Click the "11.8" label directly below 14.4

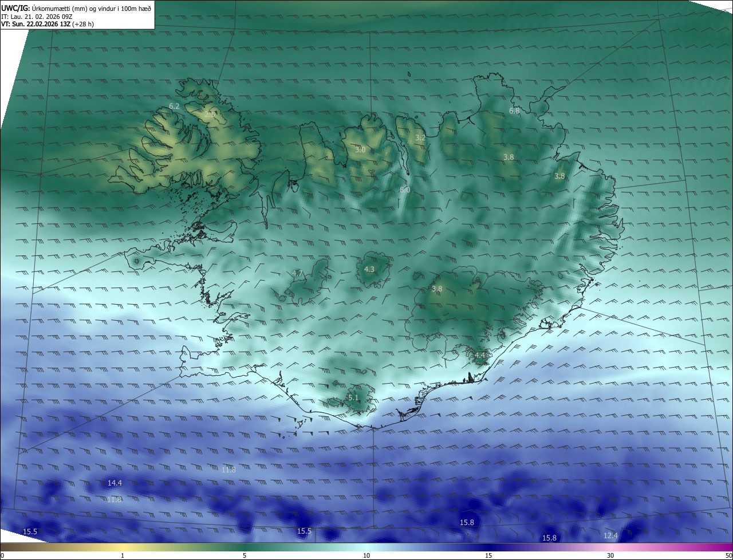click(x=115, y=500)
